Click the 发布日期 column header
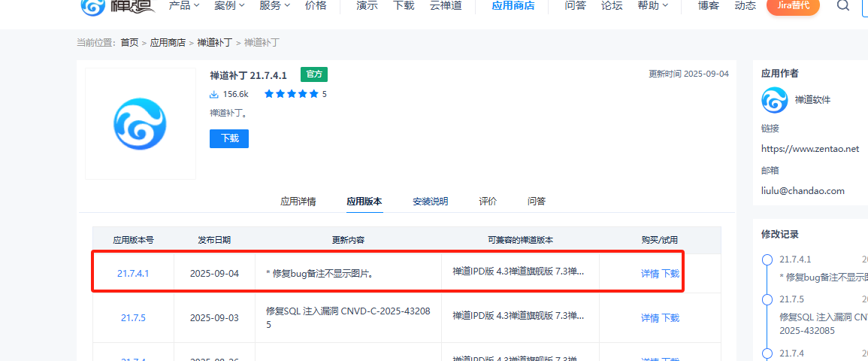The image size is (868, 361). pos(214,241)
